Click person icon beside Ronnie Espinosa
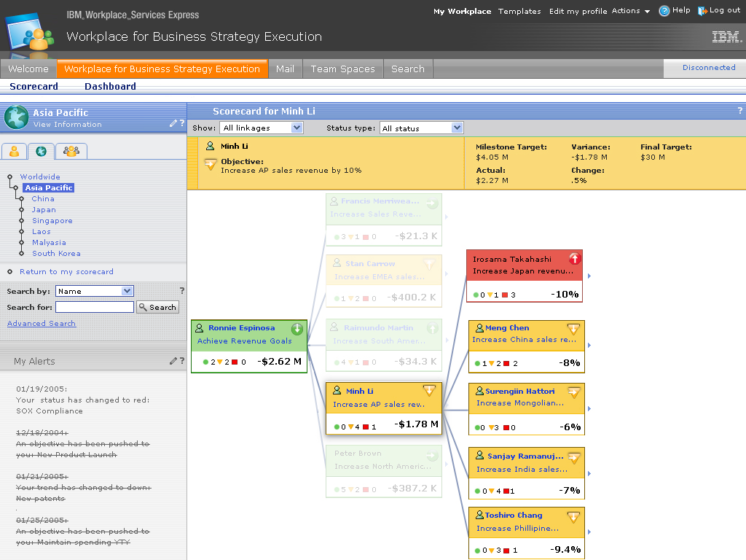Screen dimensions: 746x560 [x=199, y=328]
